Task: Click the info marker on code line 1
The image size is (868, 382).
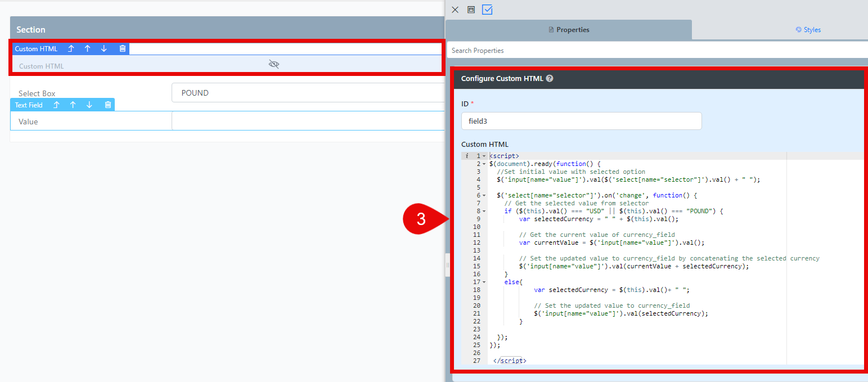Action: click(466, 156)
